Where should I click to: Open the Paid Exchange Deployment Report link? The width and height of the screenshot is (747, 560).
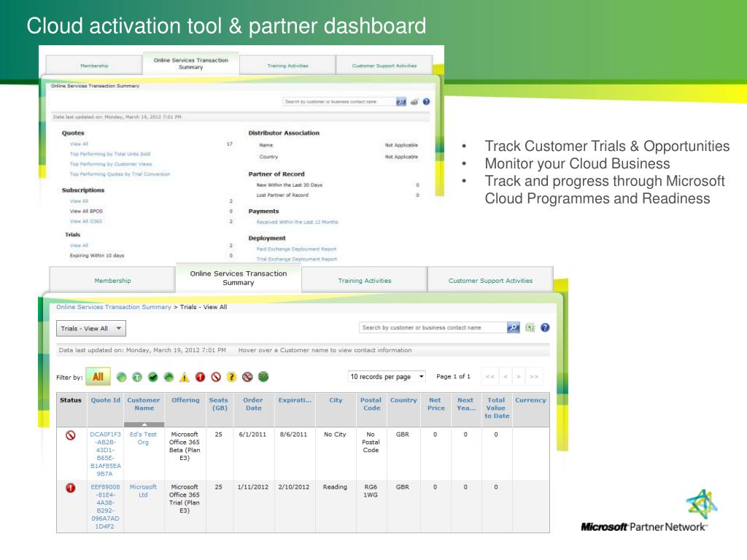tap(296, 249)
